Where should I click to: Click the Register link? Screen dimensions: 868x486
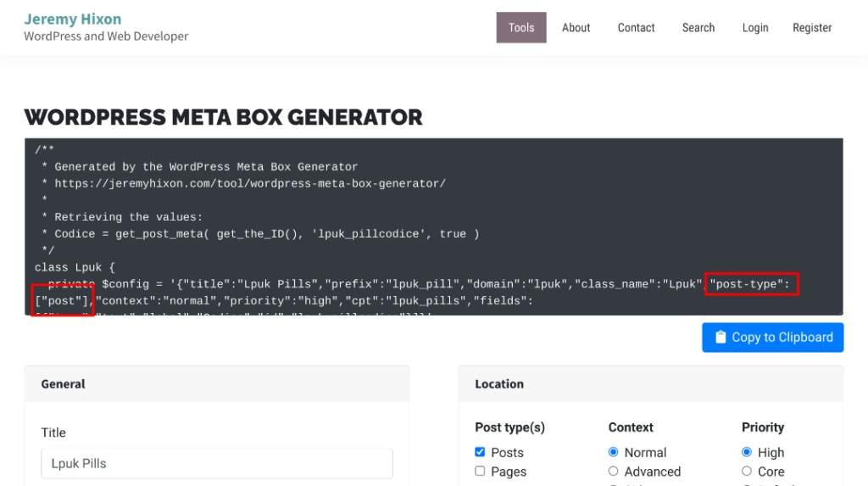(x=812, y=28)
